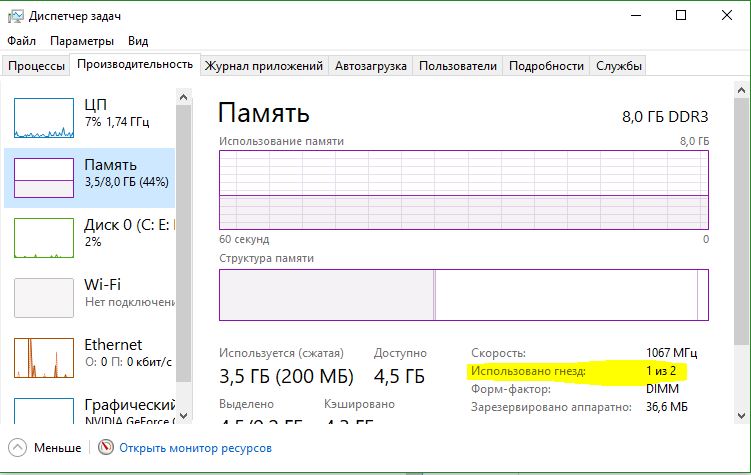
Task: Click the Ethernet graph thumbnail
Action: [44, 357]
